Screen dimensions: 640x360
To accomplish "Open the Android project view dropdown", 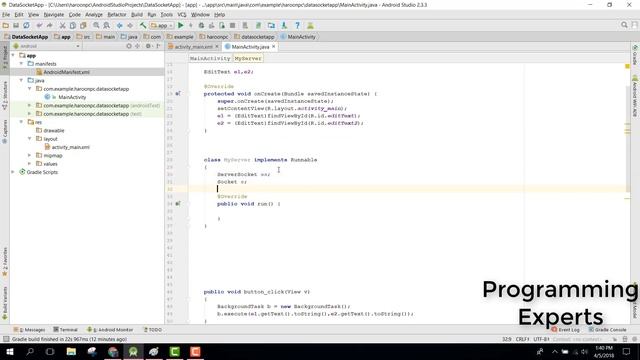I will tap(47, 46).
